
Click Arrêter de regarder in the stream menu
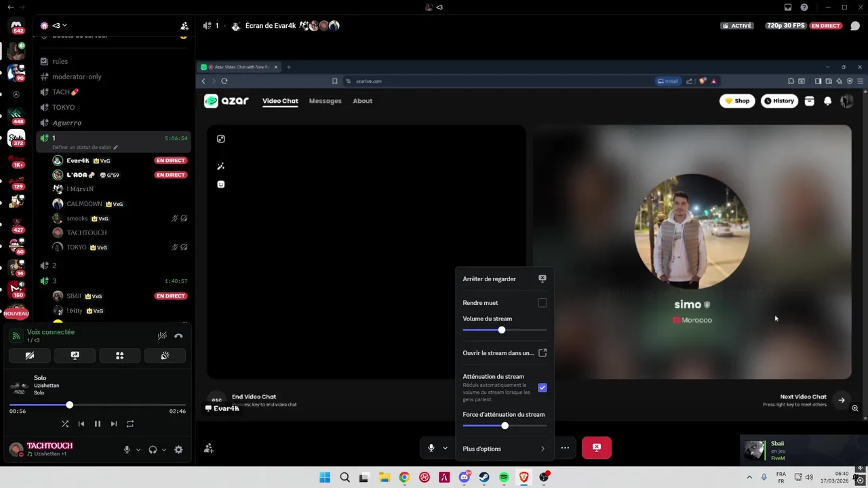[505, 279]
